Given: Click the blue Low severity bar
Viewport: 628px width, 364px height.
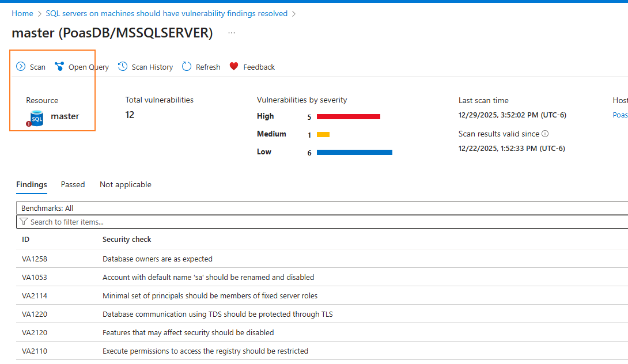Looking at the screenshot, I should pos(354,152).
